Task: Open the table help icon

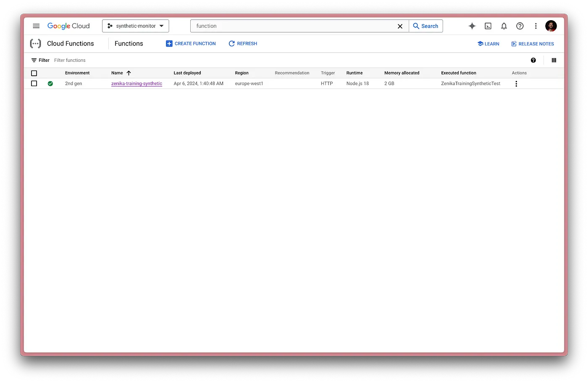Action: 533,61
